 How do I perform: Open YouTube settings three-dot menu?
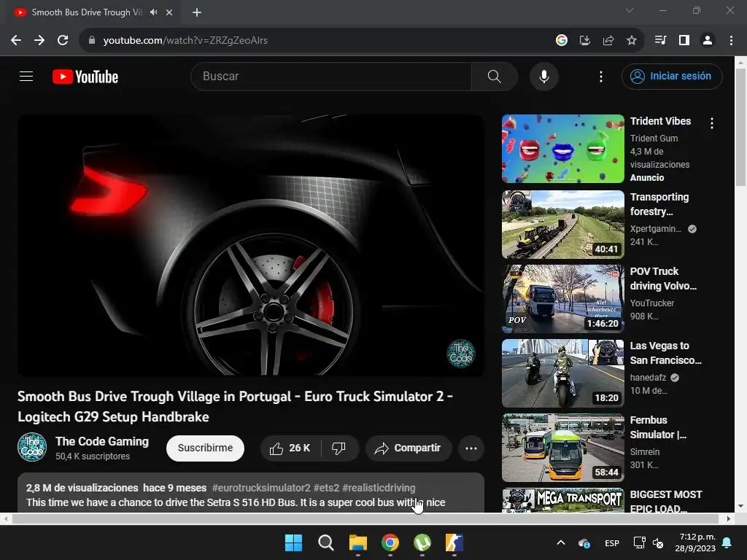click(x=601, y=76)
